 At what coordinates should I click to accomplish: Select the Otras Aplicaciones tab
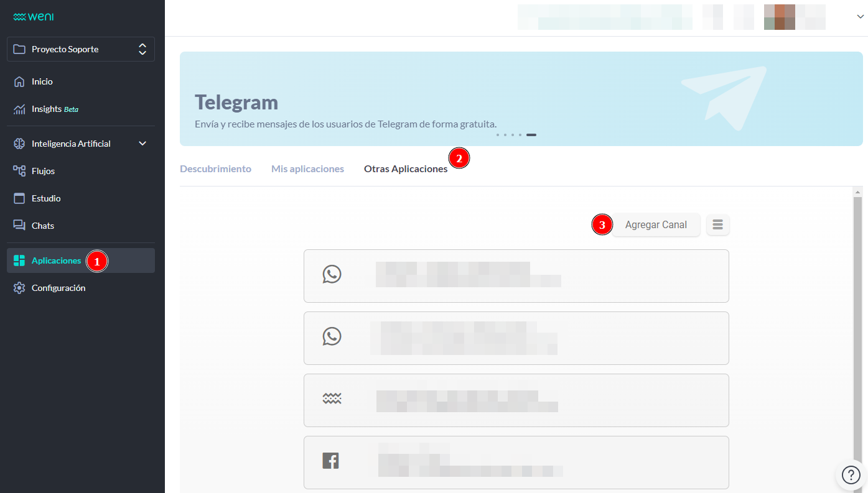(x=406, y=168)
